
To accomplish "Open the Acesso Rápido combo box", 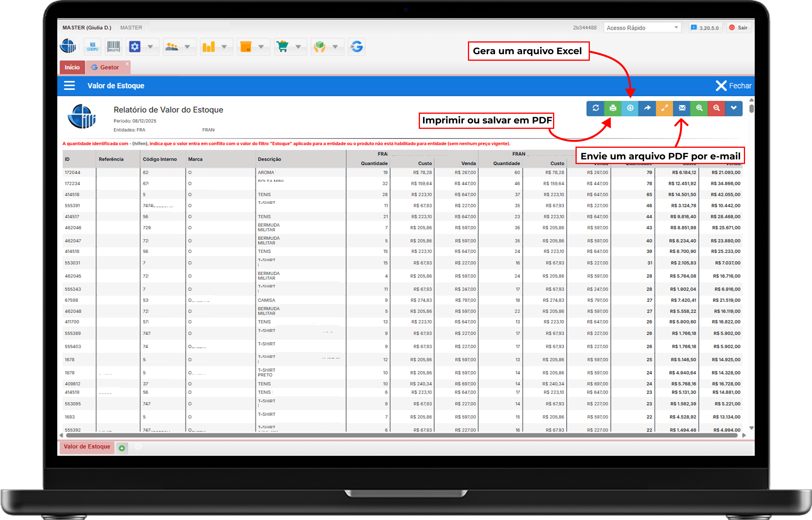I will pos(642,28).
